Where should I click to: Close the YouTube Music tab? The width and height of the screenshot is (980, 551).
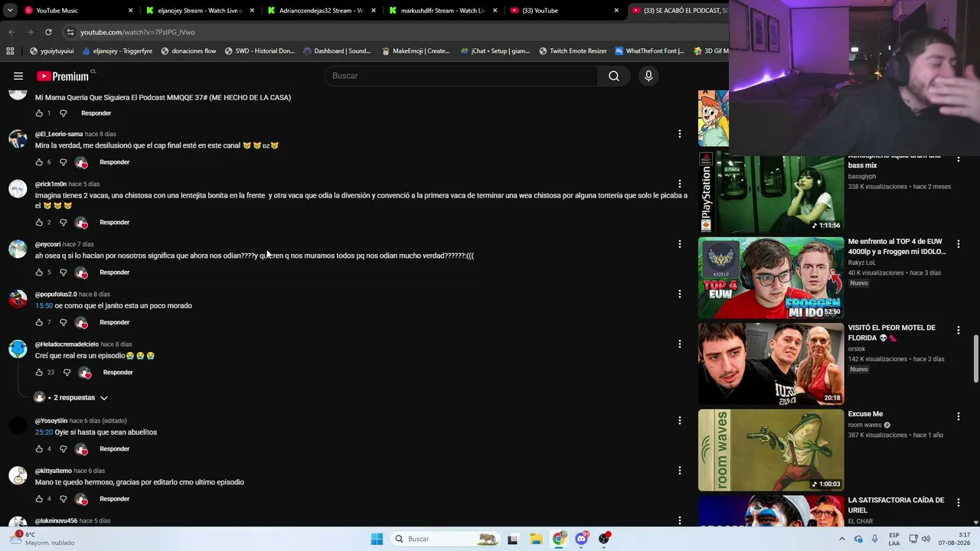point(130,11)
